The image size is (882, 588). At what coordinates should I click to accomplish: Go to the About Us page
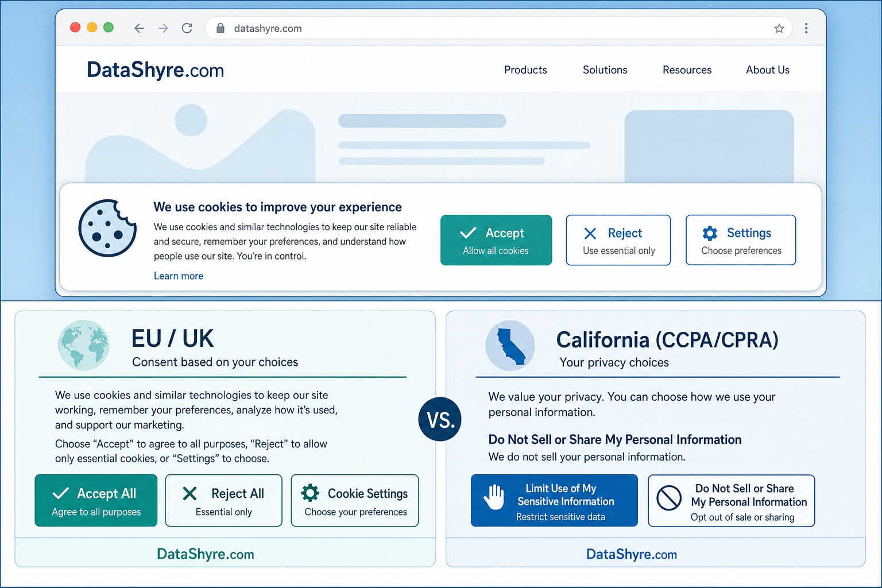pyautogui.click(x=768, y=70)
